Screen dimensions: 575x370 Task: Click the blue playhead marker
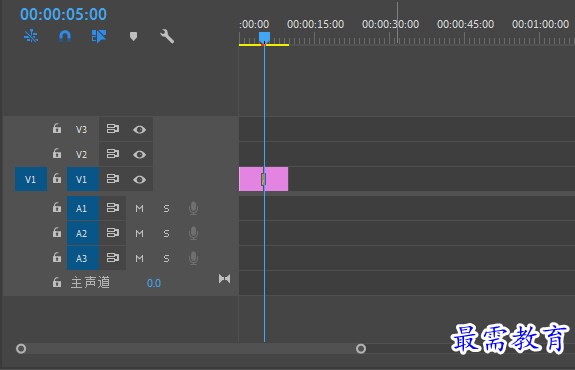tap(264, 37)
